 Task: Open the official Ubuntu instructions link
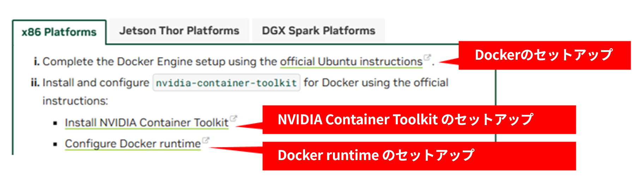click(x=351, y=61)
